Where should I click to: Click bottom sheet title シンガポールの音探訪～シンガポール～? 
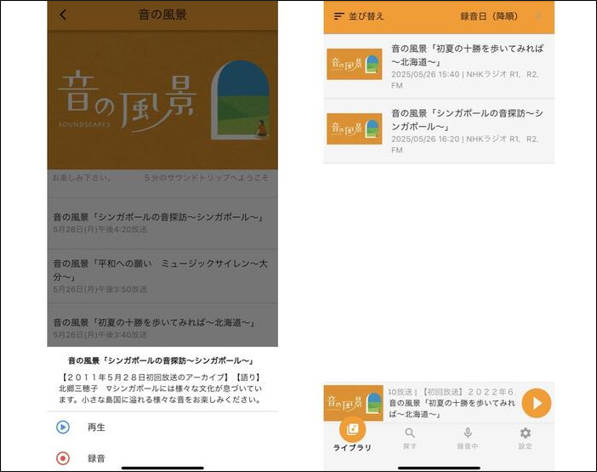[160, 360]
